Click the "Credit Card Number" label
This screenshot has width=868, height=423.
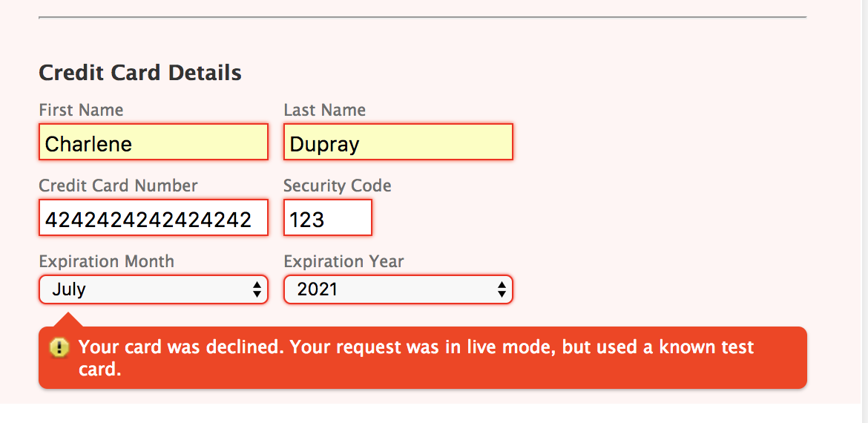118,186
